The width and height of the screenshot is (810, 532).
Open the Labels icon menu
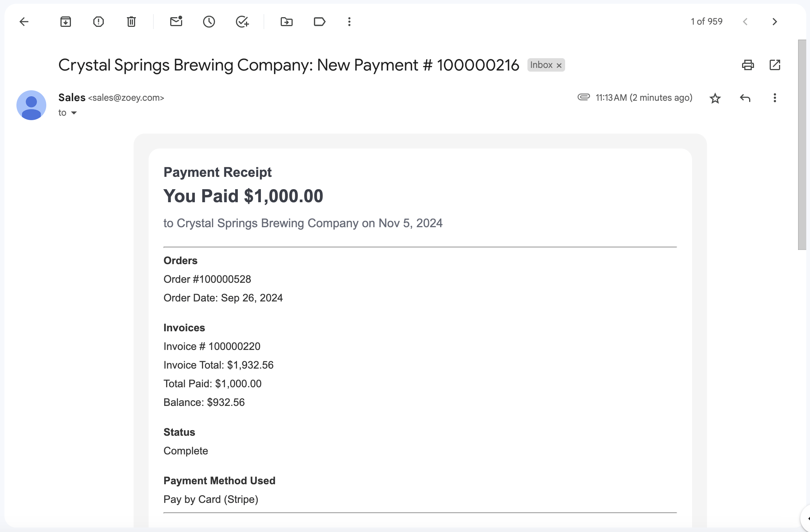pyautogui.click(x=320, y=22)
